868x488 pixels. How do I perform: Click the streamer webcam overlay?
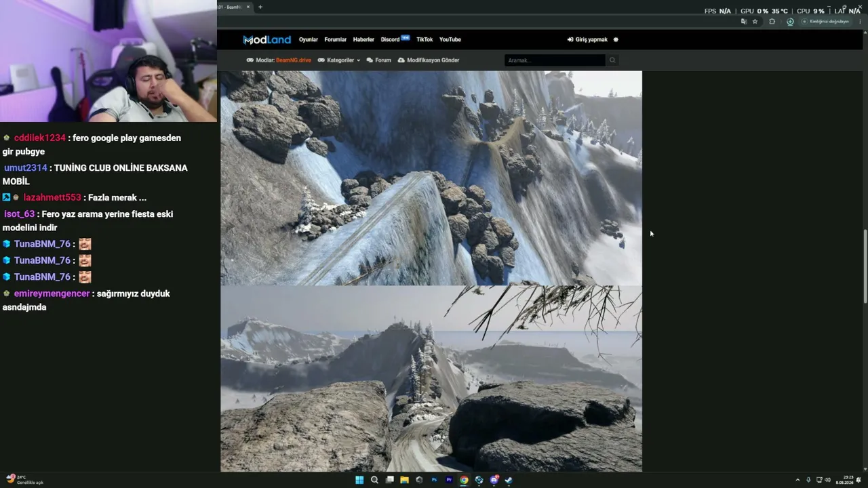point(108,61)
